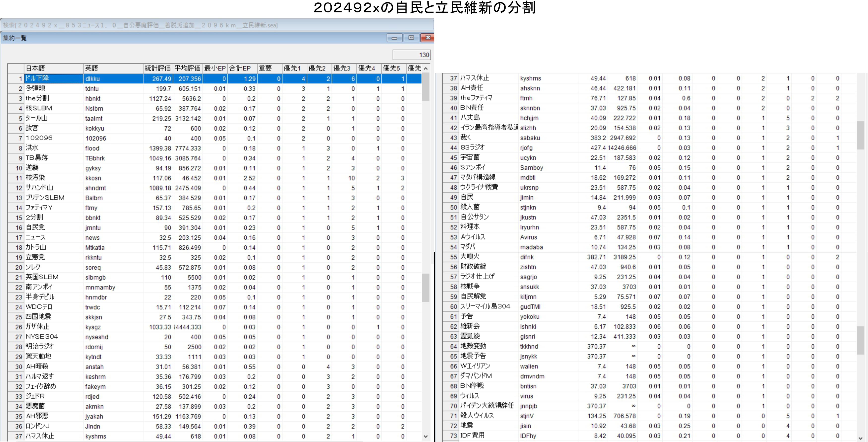This screenshot has width=868, height=442.
Task: Select the 南アンボイ cell
Action: coord(54,287)
